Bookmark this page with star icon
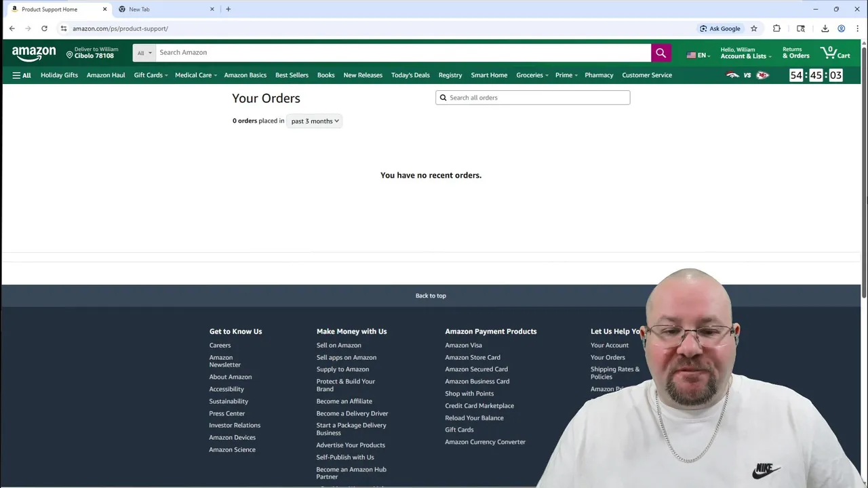 point(753,28)
